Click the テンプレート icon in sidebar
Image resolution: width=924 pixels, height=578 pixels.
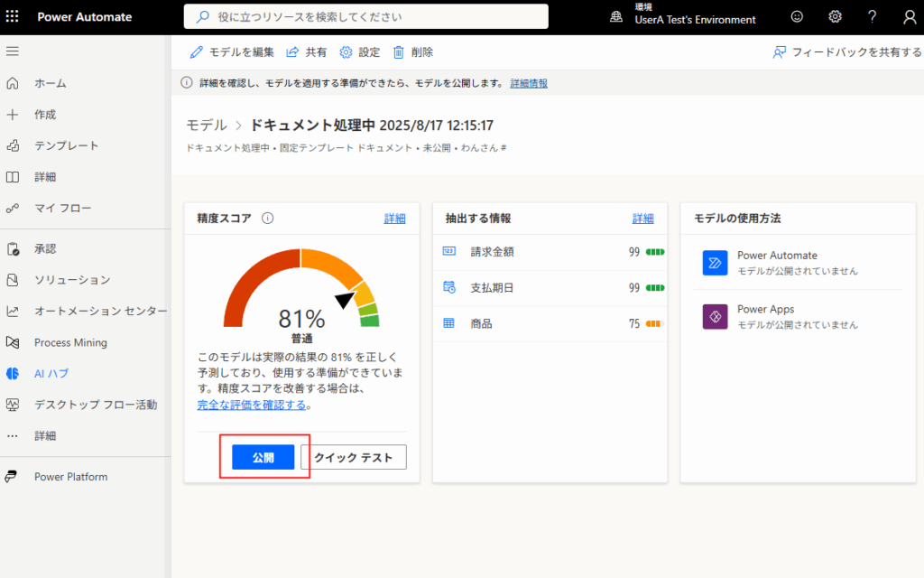click(13, 145)
